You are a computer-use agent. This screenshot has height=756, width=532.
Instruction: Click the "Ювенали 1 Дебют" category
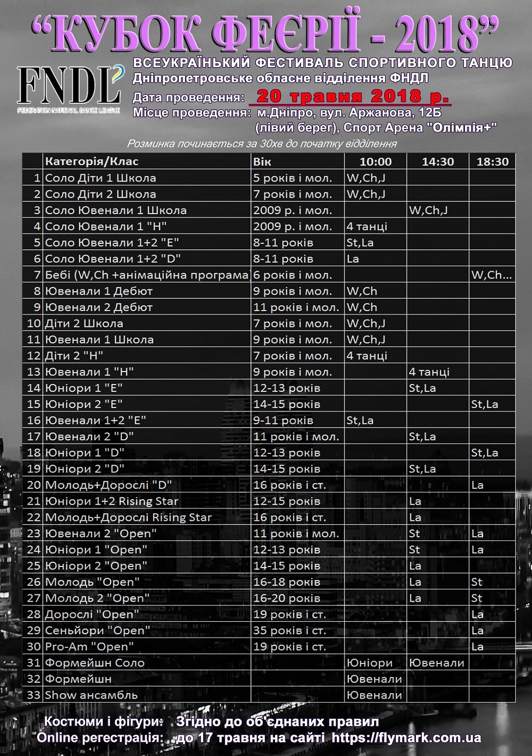(x=99, y=291)
